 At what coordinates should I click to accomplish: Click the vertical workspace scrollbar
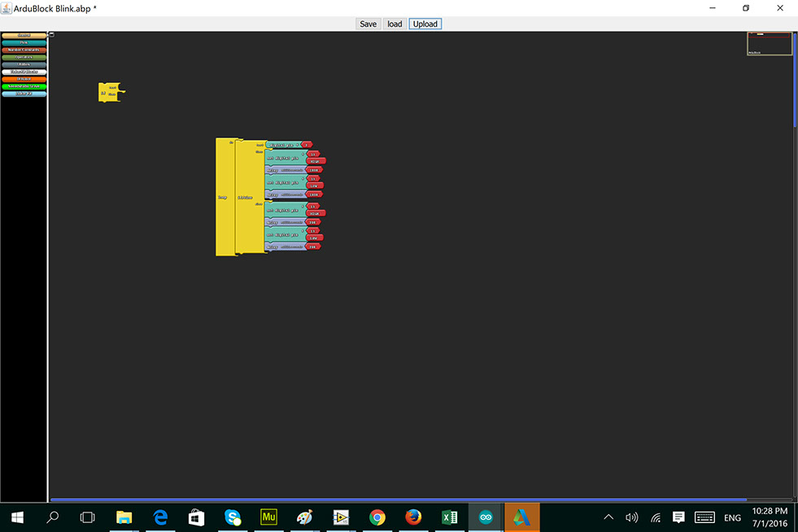point(795,80)
